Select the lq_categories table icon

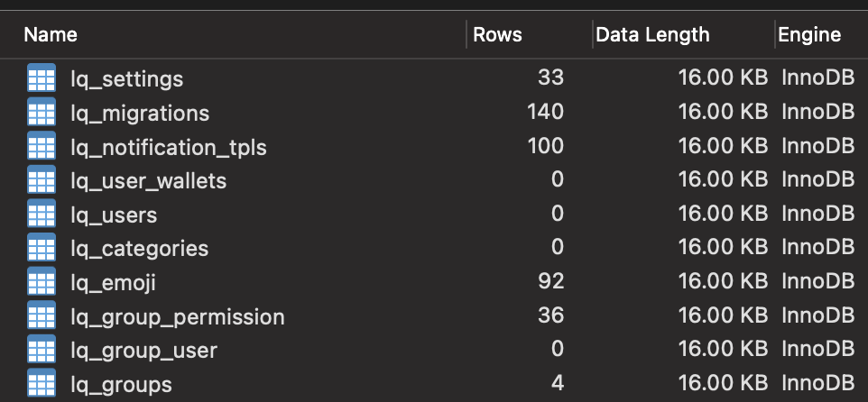pyautogui.click(x=42, y=247)
